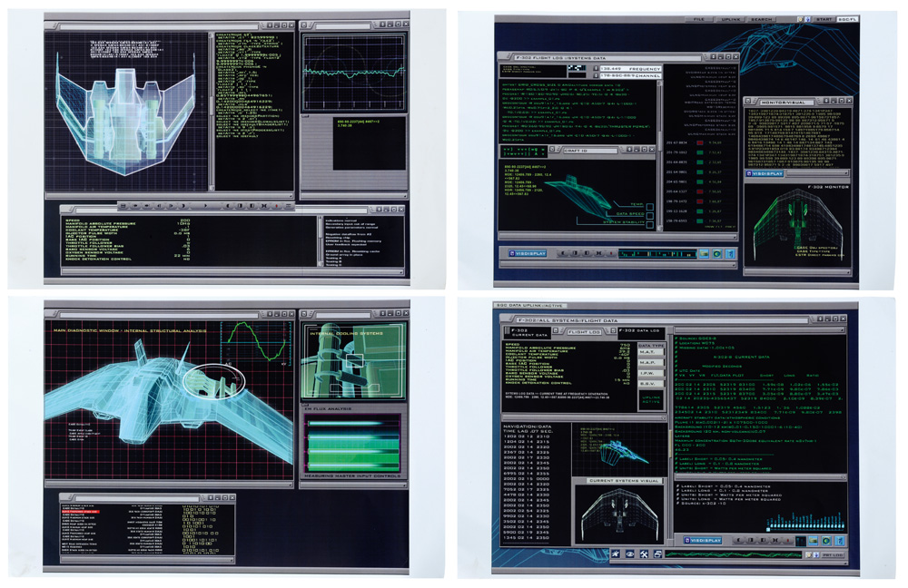The image size is (908, 588).
Task: Click the CRAFT ID title field
Action: click(591, 150)
